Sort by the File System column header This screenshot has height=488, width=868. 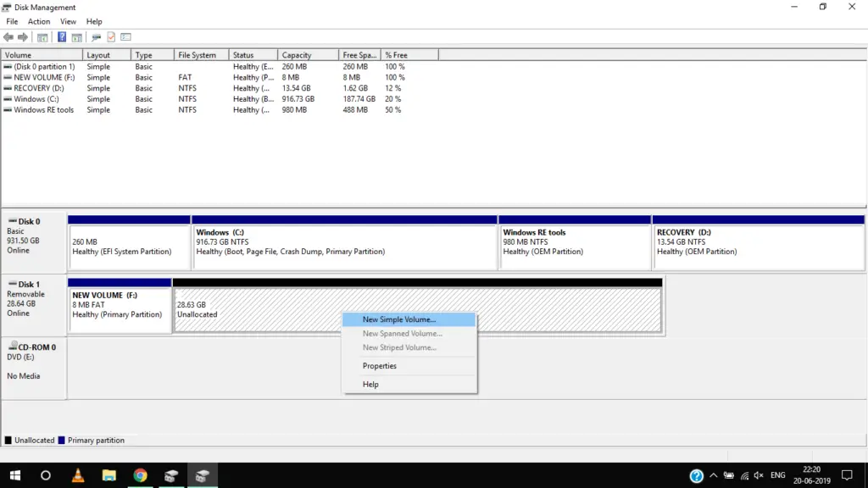coord(201,55)
